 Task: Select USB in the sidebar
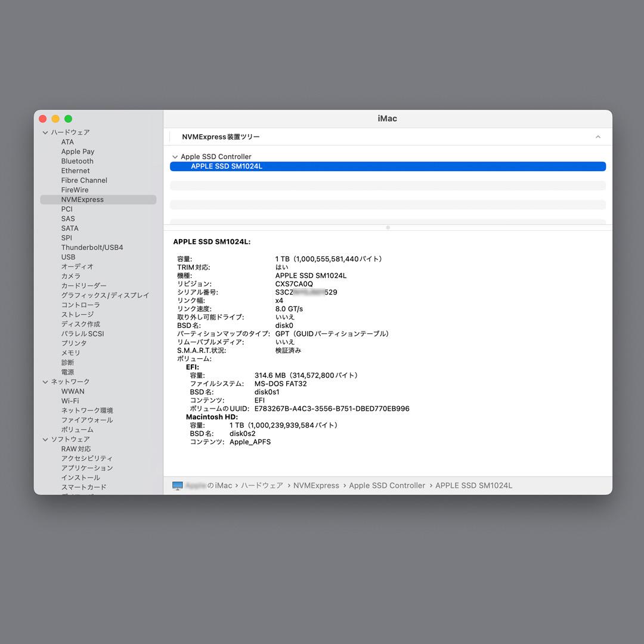click(x=68, y=257)
